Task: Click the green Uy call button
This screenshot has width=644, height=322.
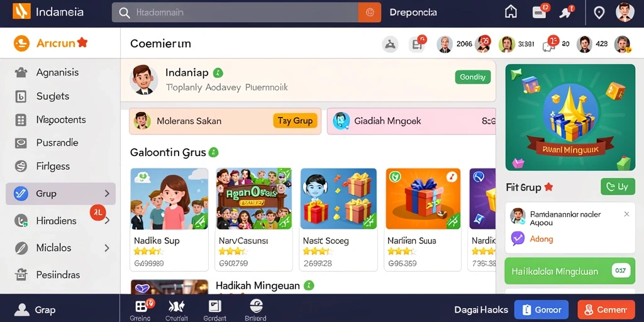Action: 618,187
